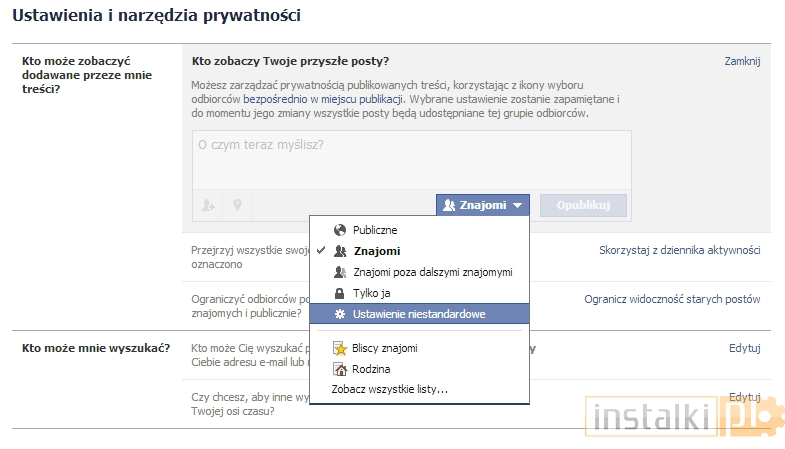
Task: Click the Zamknij link
Action: [x=742, y=61]
